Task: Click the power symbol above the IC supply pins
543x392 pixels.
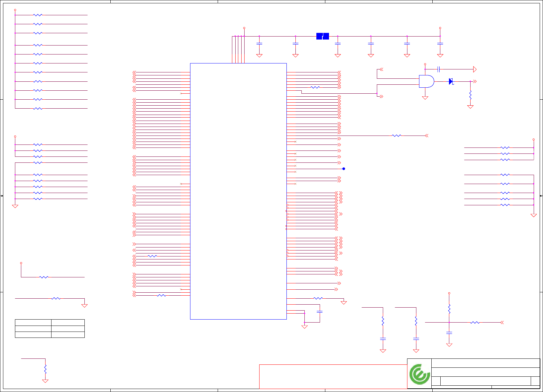Action: tap(244, 28)
